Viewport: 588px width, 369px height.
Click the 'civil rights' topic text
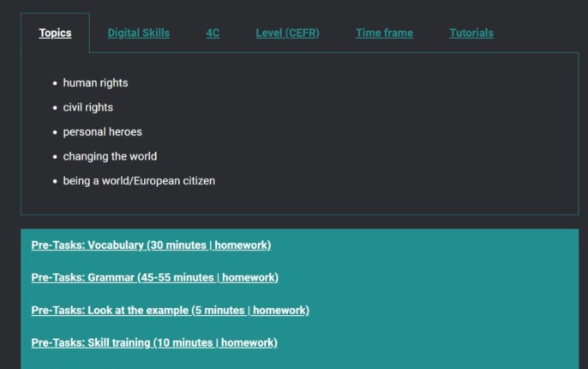[x=88, y=108]
